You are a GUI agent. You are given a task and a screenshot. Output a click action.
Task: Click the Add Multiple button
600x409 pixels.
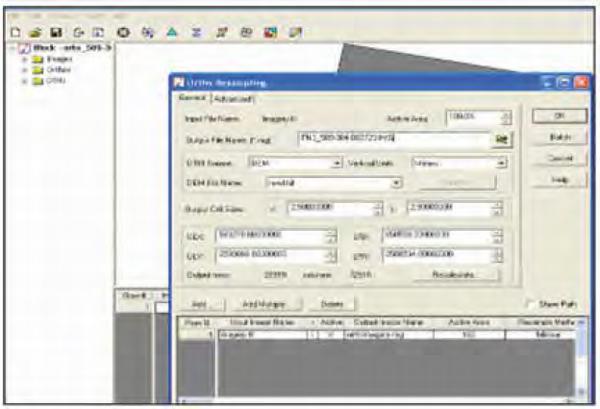(265, 303)
